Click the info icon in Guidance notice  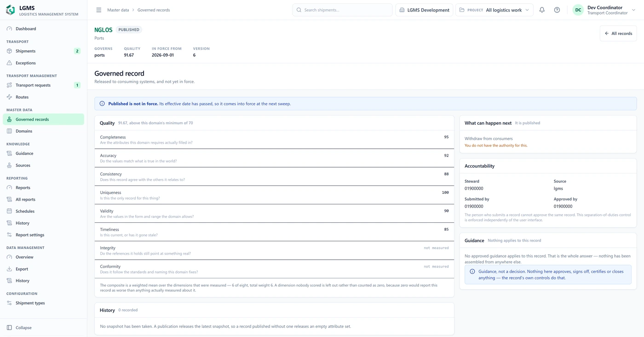pyautogui.click(x=472, y=272)
